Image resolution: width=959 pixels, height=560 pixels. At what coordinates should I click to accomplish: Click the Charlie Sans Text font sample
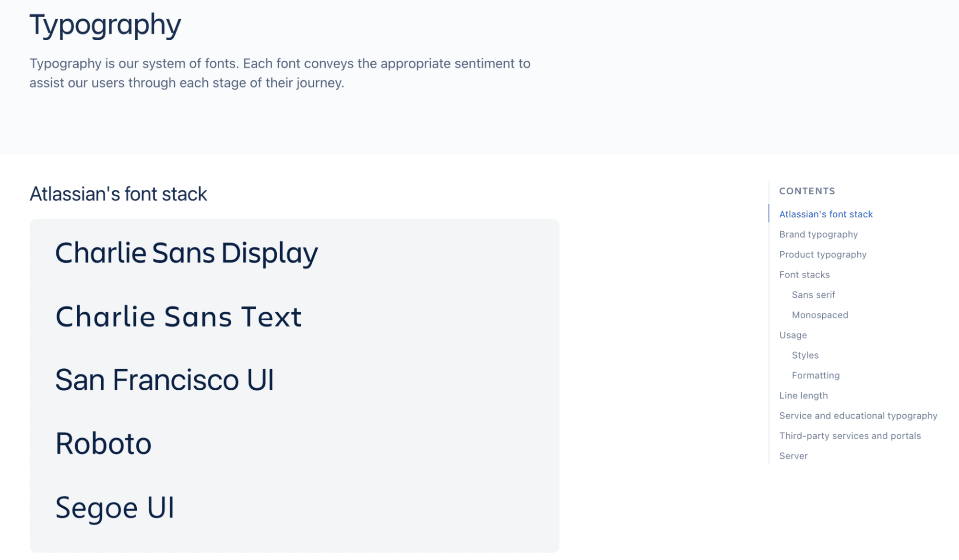pyautogui.click(x=178, y=316)
